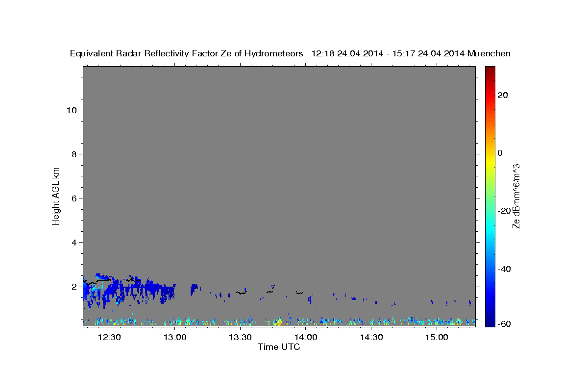Click the 13:30 time tick label
588x392 pixels.
click(x=241, y=337)
